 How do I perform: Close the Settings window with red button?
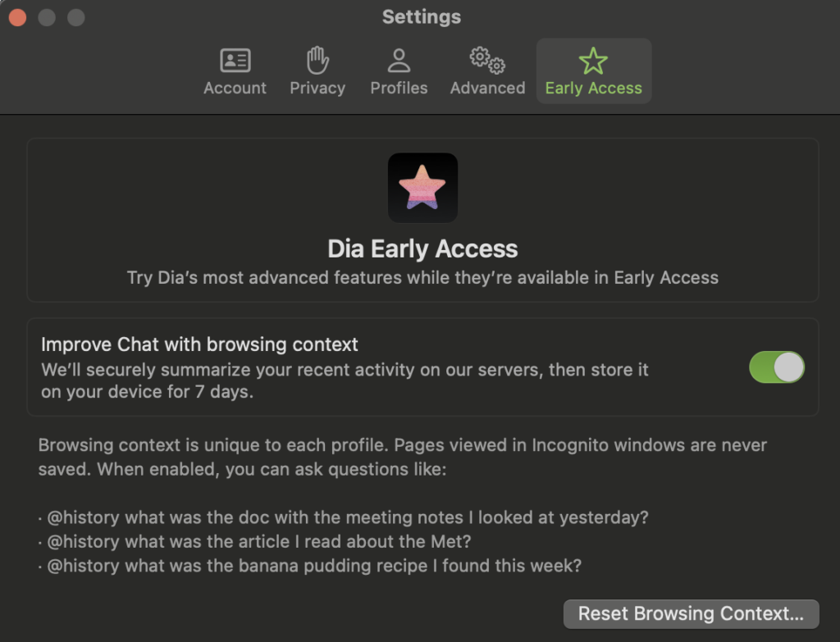18,17
